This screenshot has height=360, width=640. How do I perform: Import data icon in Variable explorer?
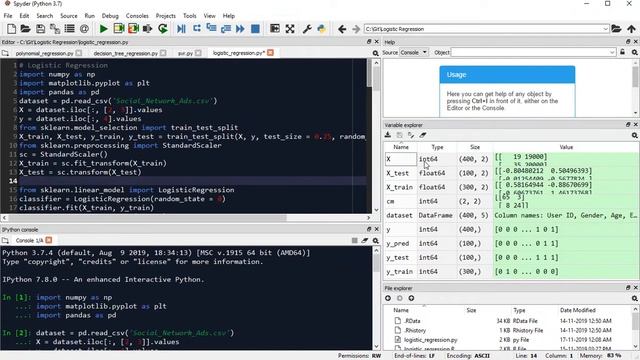[388, 135]
